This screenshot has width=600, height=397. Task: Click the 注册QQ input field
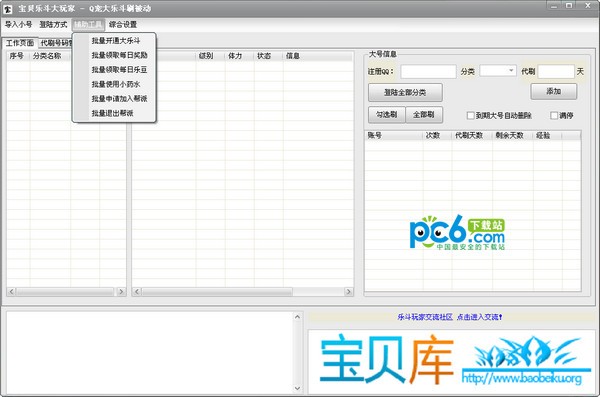(429, 71)
